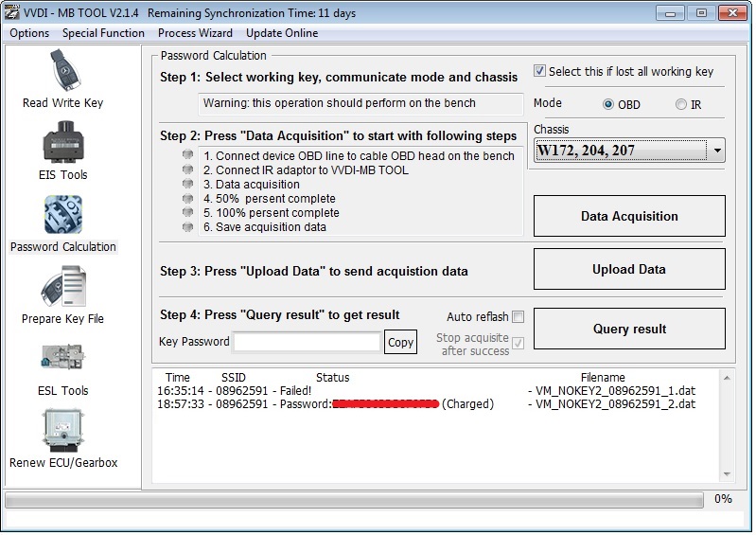Click status light for 50% persent complete
The image size is (756, 535).
tap(187, 198)
